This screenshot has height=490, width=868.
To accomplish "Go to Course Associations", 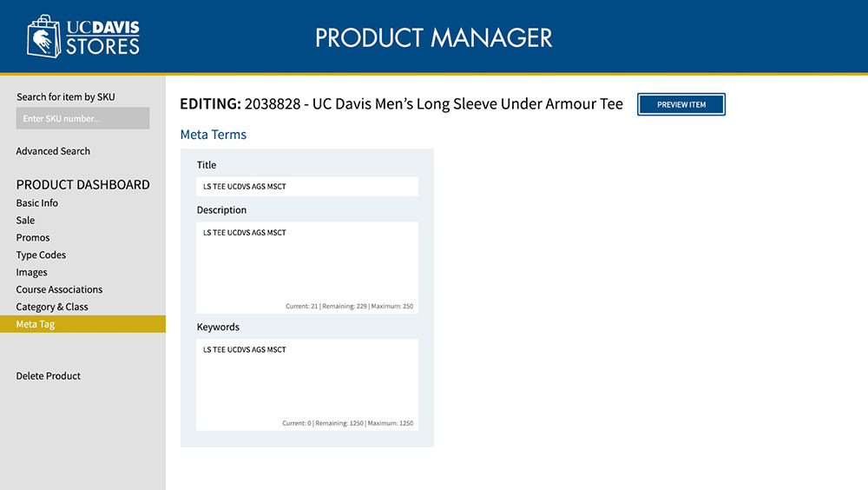I will click(59, 289).
